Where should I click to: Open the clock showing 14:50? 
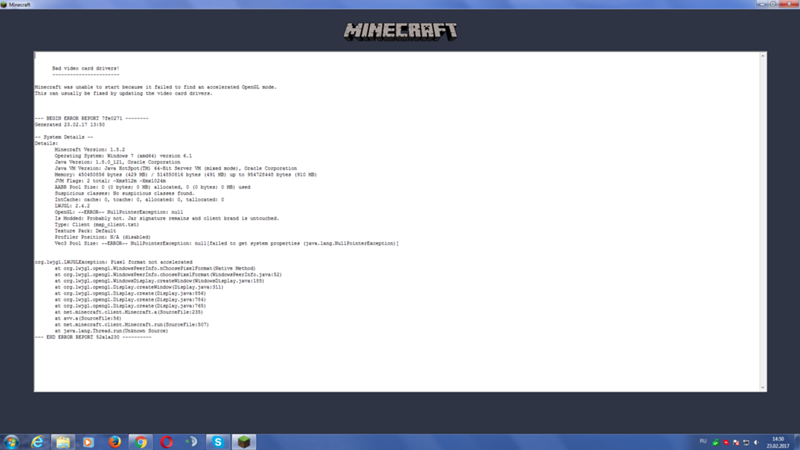click(x=778, y=442)
